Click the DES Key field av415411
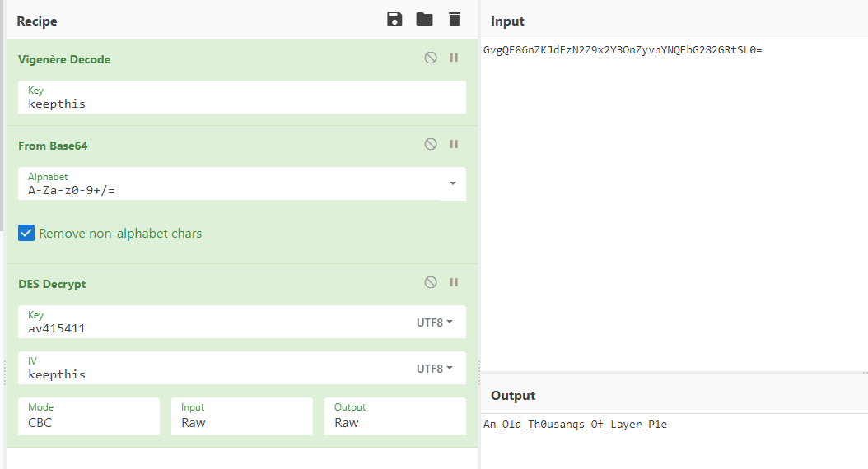The height and width of the screenshot is (469, 868). tap(214, 328)
